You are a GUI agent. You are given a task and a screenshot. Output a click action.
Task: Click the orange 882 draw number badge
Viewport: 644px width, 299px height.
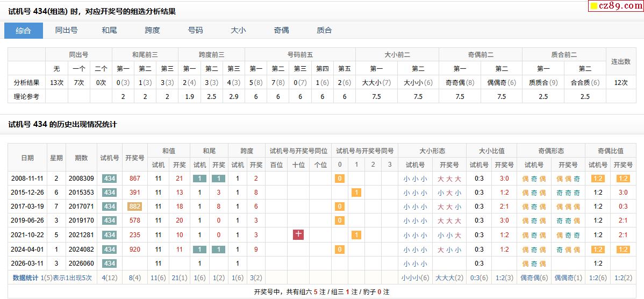point(134,207)
